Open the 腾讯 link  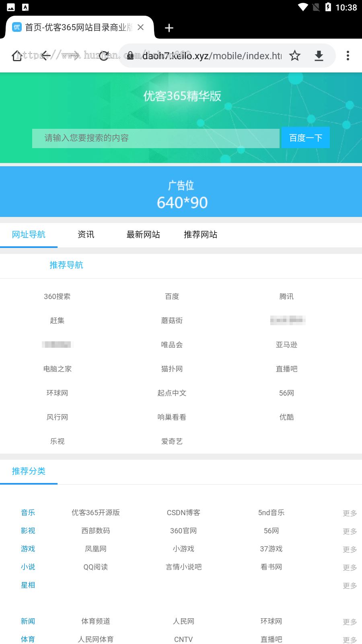[286, 297]
